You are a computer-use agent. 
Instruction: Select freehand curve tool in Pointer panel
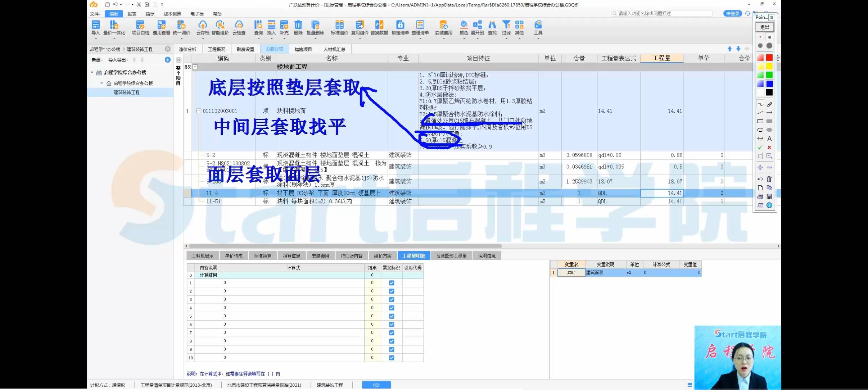tap(760, 104)
